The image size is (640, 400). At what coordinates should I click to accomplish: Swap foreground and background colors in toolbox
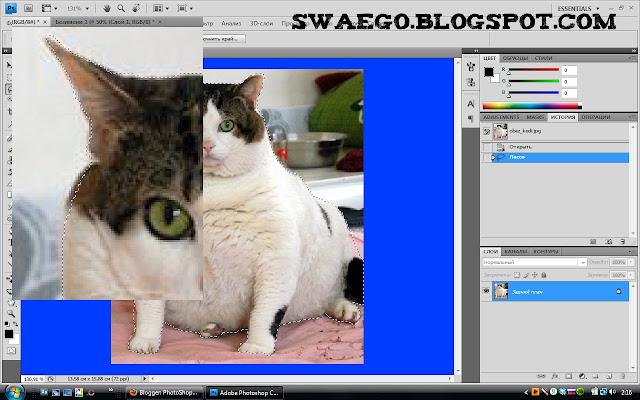pyautogui.click(x=16, y=324)
